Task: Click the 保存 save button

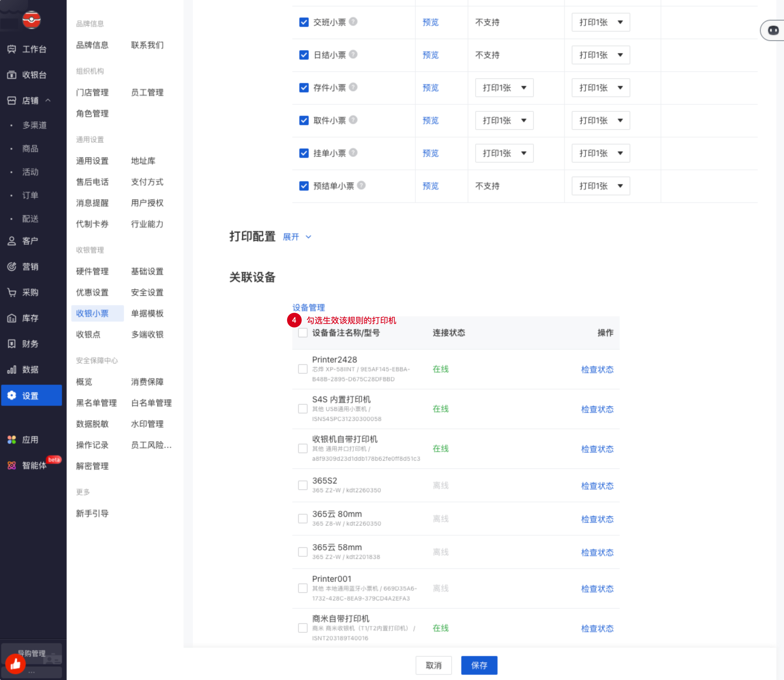Action: (x=479, y=665)
